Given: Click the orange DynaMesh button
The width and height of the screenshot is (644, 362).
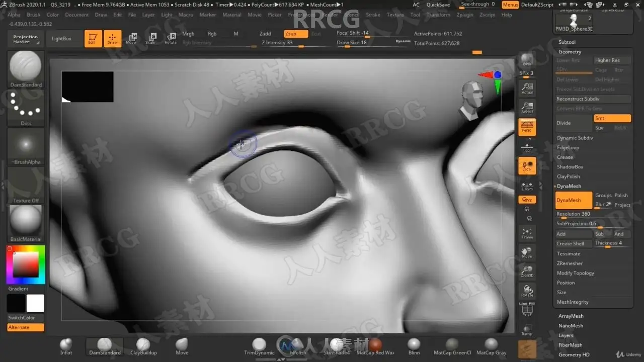Looking at the screenshot, I should click(574, 200).
